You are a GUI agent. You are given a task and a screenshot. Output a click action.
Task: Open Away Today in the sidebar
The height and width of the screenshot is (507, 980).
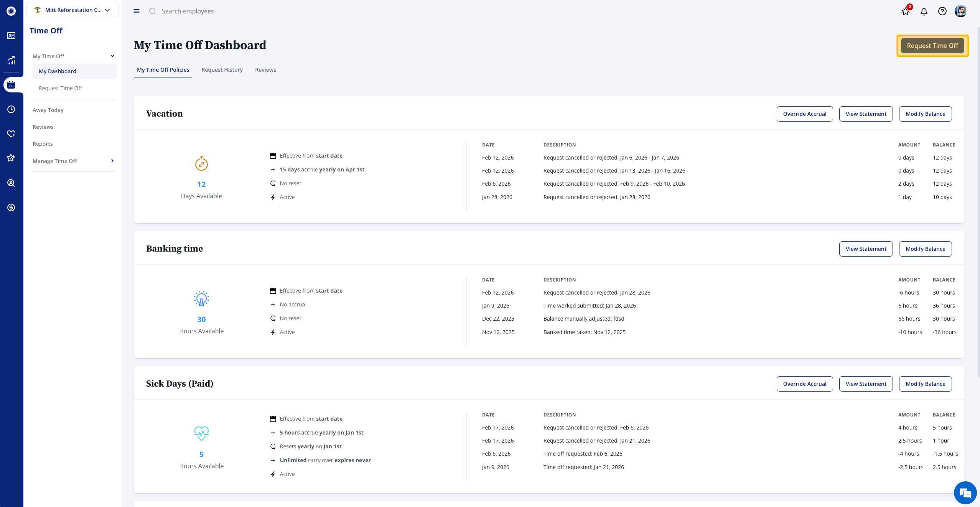[48, 110]
